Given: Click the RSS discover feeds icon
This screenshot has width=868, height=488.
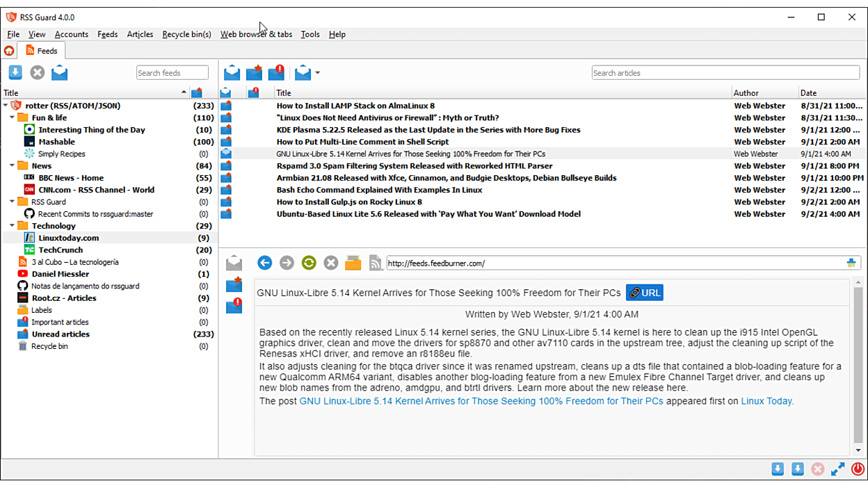Looking at the screenshot, I should [375, 263].
